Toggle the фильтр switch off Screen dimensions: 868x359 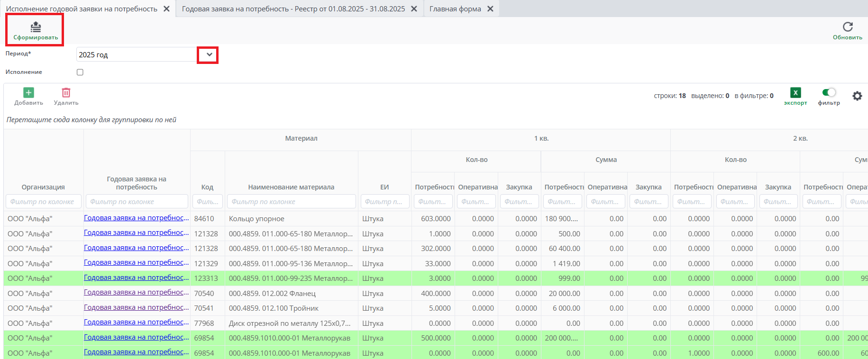pyautogui.click(x=829, y=92)
